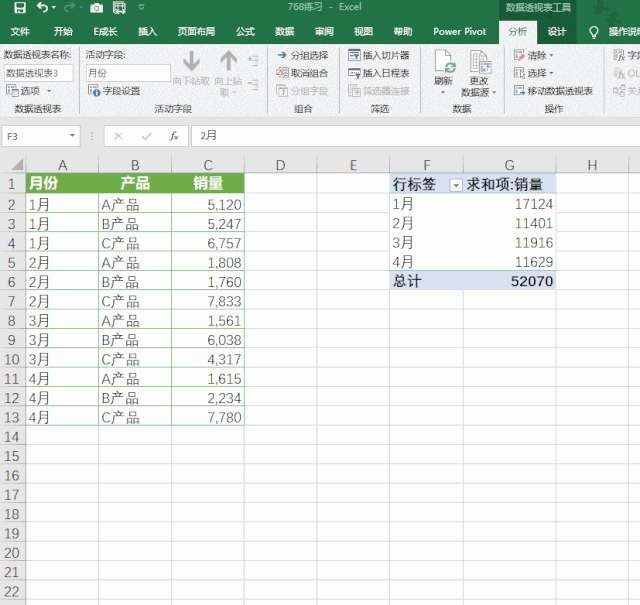
Task: Insert a timeline with 插入日程表
Action: click(379, 73)
